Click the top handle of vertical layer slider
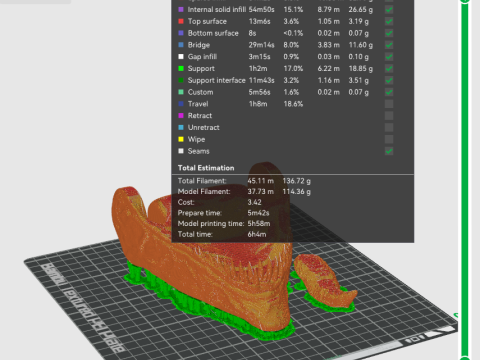The image size is (480, 360). (465, 1)
